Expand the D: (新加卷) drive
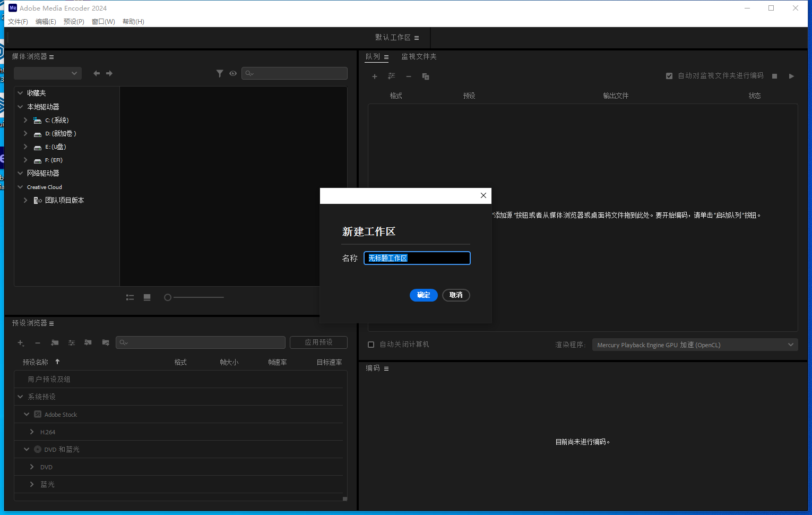The width and height of the screenshot is (812, 515). [x=25, y=133]
